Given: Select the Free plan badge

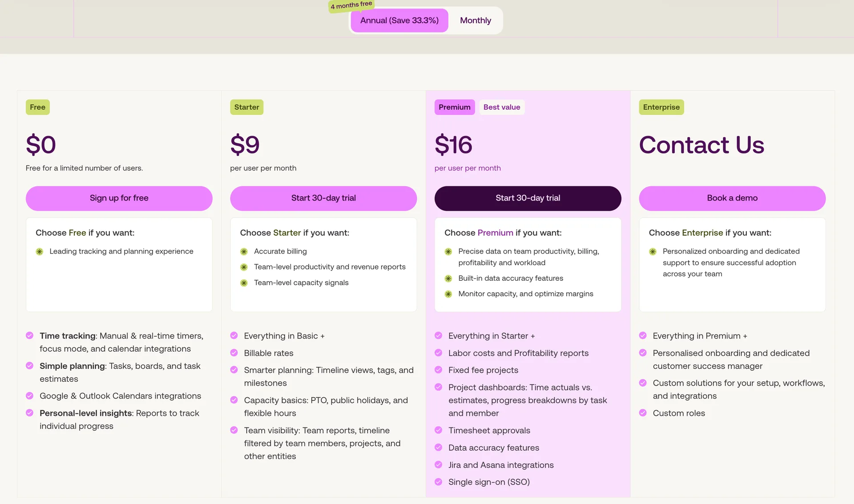Looking at the screenshot, I should tap(38, 107).
